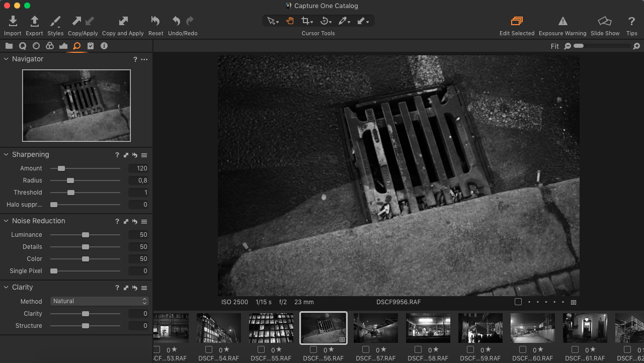Activate the Pan hand cursor tool

[290, 20]
